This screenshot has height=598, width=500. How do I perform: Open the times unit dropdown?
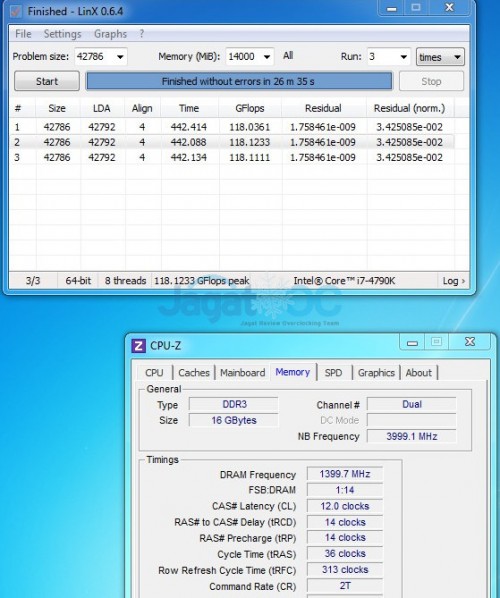440,57
